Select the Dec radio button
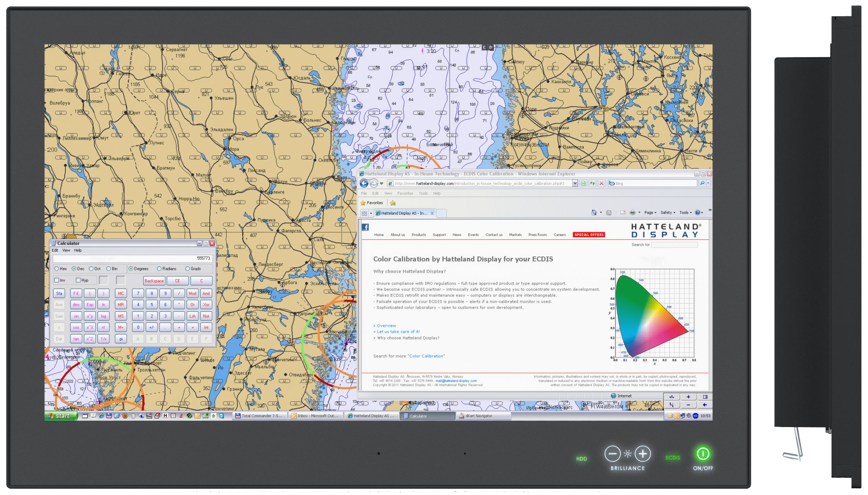This screenshot has width=868, height=495. point(74,269)
